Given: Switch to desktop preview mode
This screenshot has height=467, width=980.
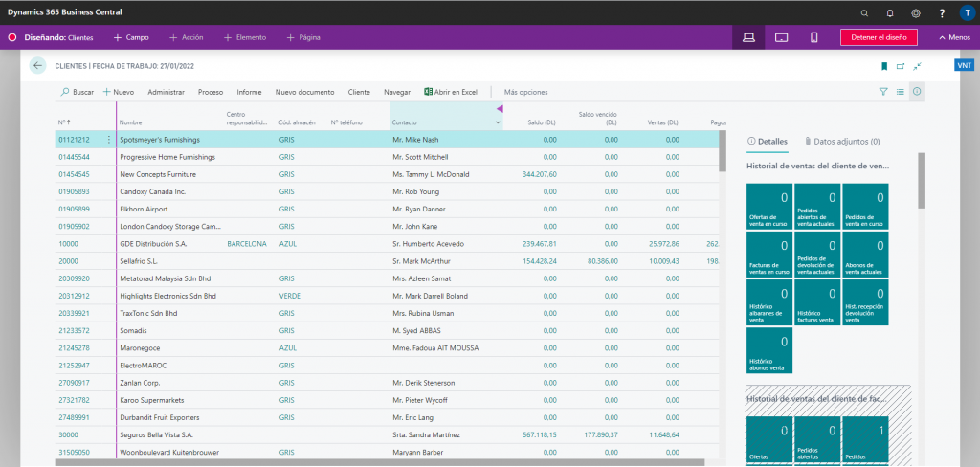Looking at the screenshot, I should pos(748,37).
